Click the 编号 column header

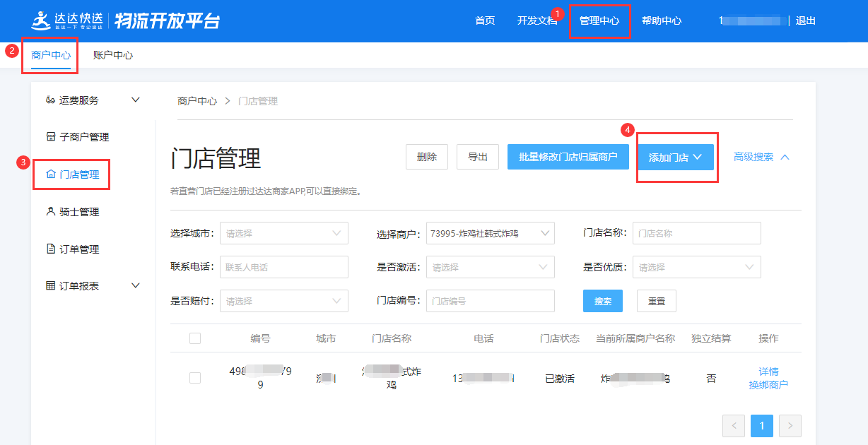click(x=260, y=338)
